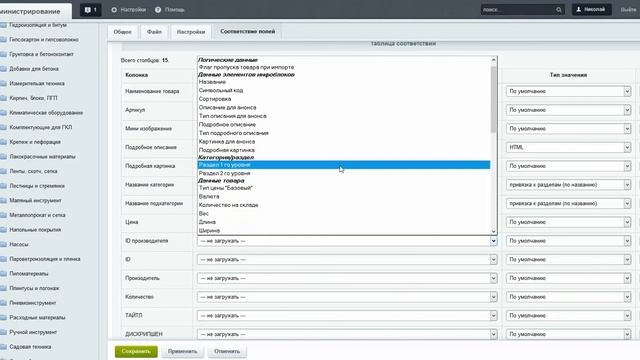The width and height of the screenshot is (640, 360).
Task: Open Количество row field mapping dropdown
Action: [347, 297]
